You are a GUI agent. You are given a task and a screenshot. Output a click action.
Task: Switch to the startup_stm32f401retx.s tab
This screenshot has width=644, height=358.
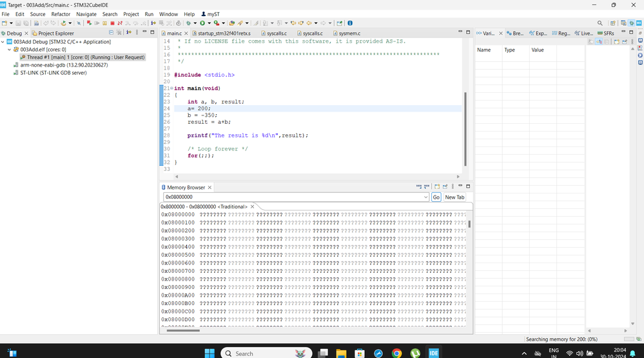[x=224, y=33]
